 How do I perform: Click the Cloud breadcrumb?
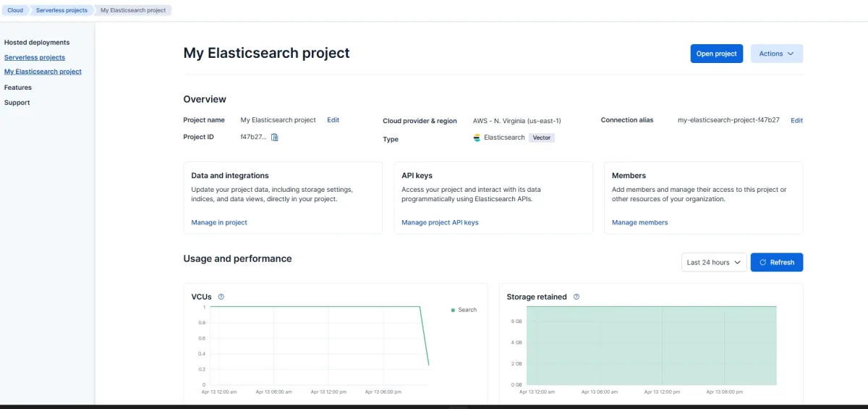(15, 10)
